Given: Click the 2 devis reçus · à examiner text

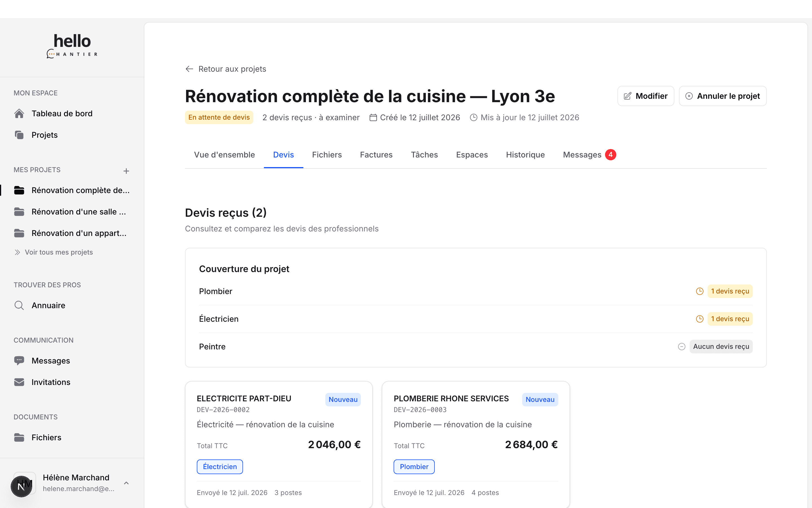Looking at the screenshot, I should (x=311, y=118).
